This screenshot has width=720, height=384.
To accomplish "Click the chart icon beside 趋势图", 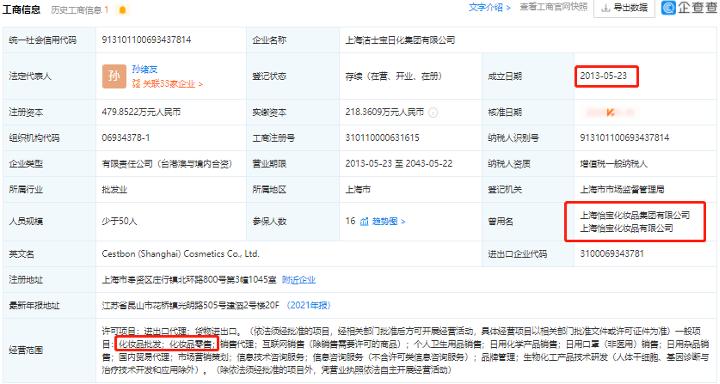I will tap(364, 221).
